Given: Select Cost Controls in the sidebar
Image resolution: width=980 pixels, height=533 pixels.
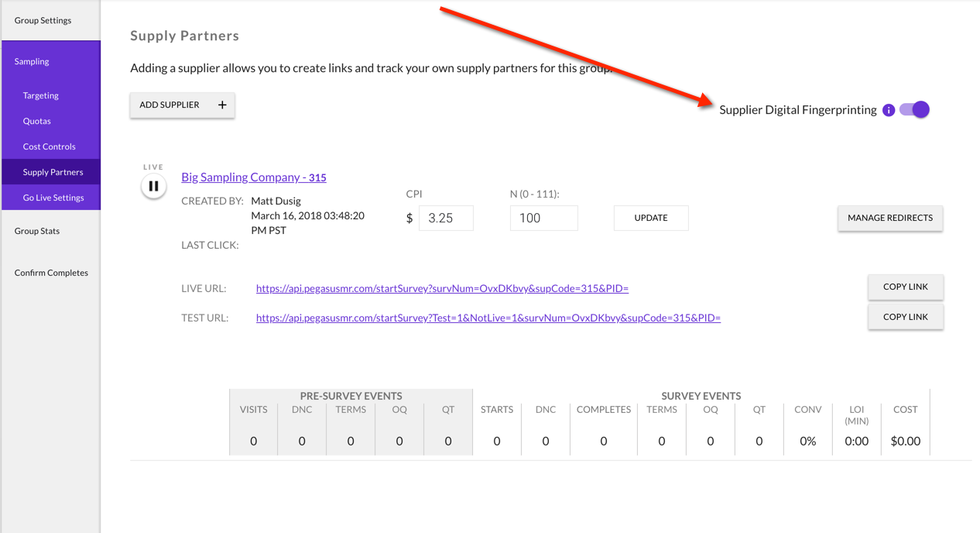Looking at the screenshot, I should [x=49, y=146].
